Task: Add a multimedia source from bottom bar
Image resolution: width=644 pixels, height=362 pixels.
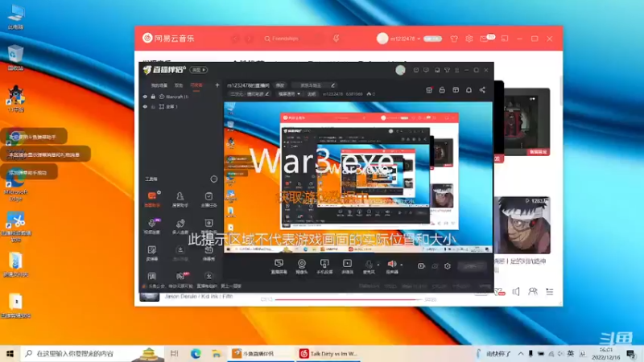Action: [347, 266]
